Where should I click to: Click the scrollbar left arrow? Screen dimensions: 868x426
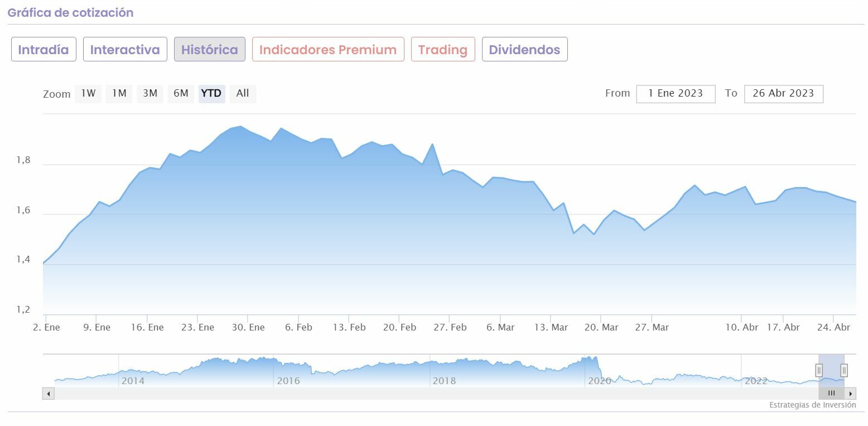coord(49,394)
